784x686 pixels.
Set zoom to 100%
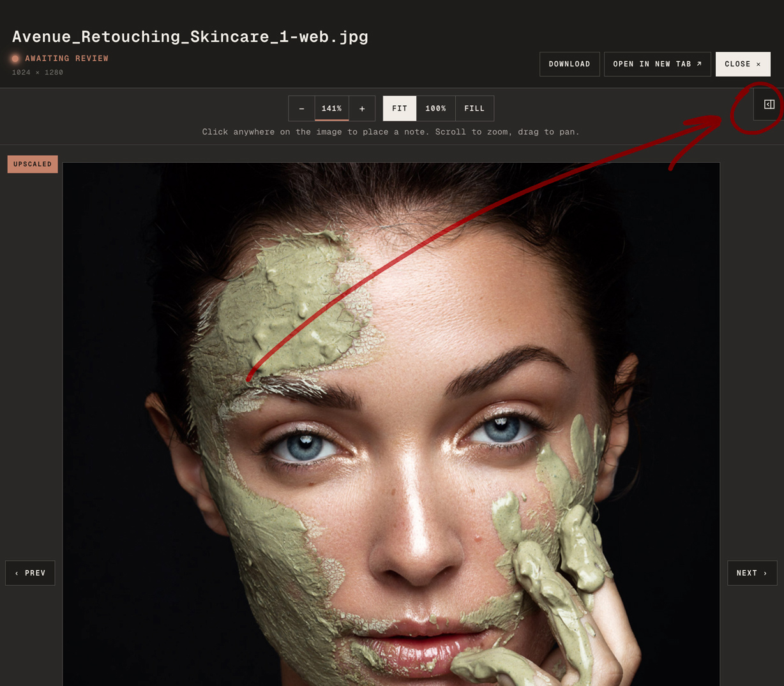436,108
